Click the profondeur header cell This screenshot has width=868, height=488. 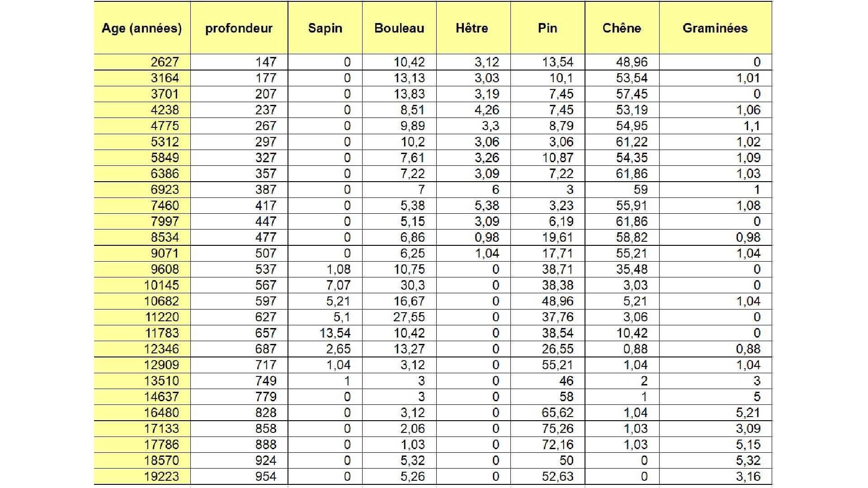239,28
